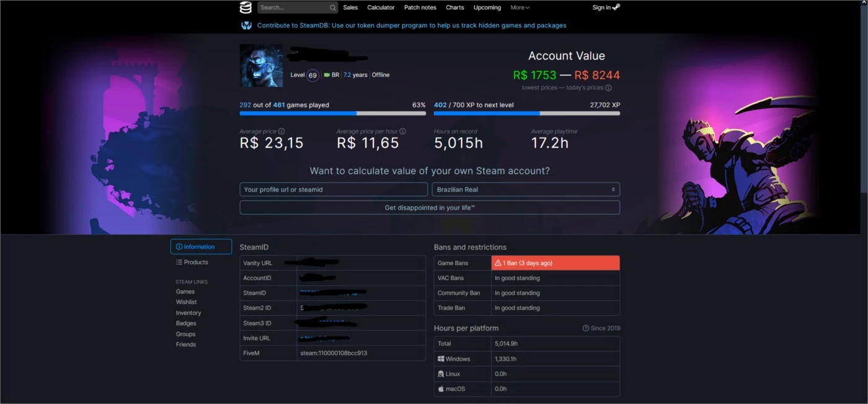The image size is (868, 404).
Task: Open the Badges Steam link
Action: tap(186, 323)
